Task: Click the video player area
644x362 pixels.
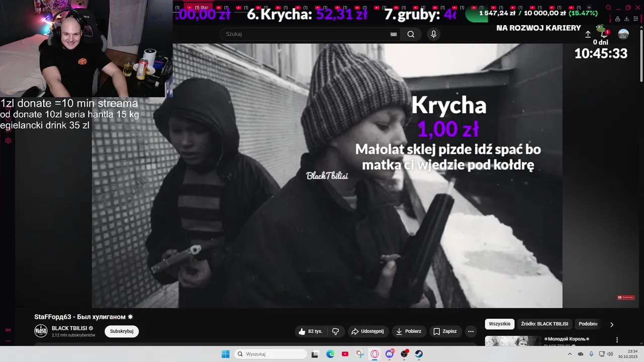Action: coord(327,175)
